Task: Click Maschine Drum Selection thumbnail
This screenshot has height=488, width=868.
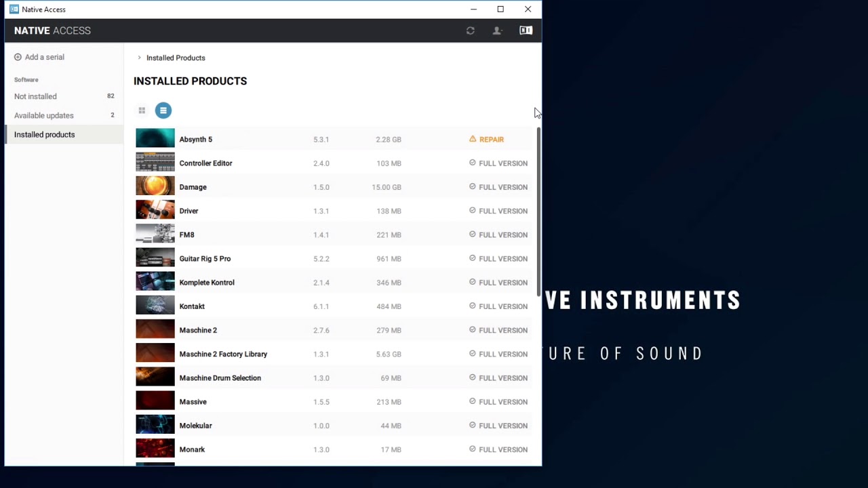Action: [x=155, y=378]
